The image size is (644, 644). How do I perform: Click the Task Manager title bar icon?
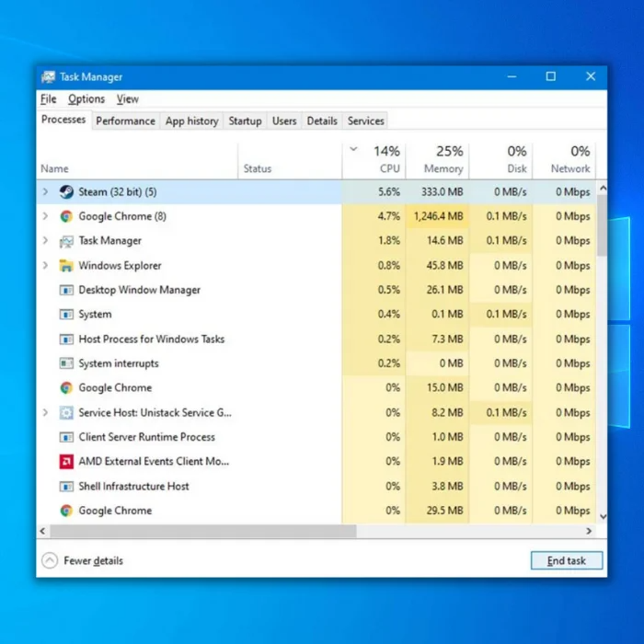(x=48, y=76)
